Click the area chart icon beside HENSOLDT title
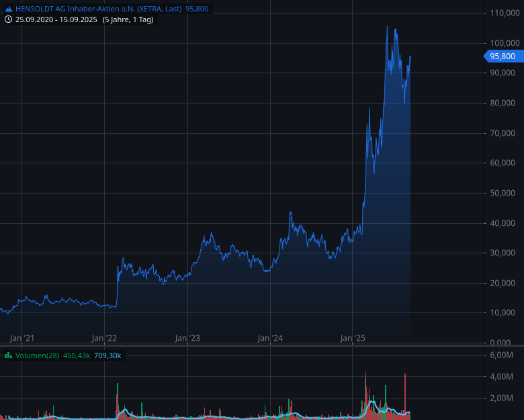This screenshot has height=420, width=524. (x=9, y=9)
